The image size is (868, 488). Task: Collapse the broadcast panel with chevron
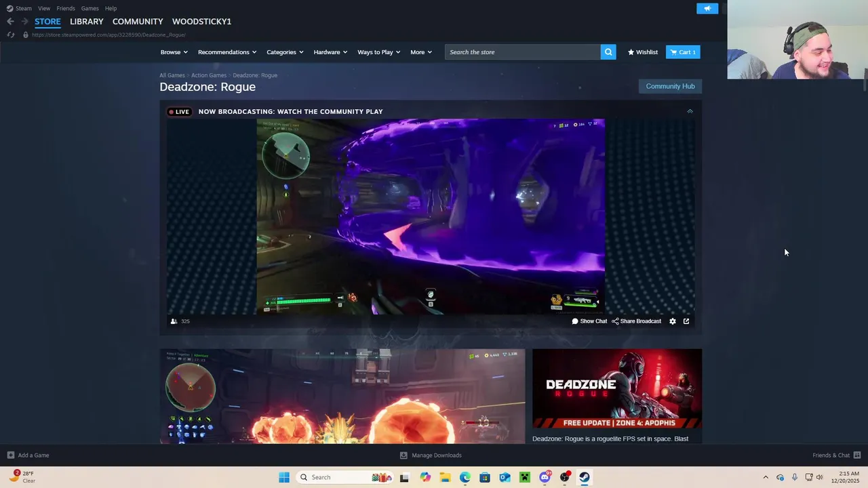690,111
